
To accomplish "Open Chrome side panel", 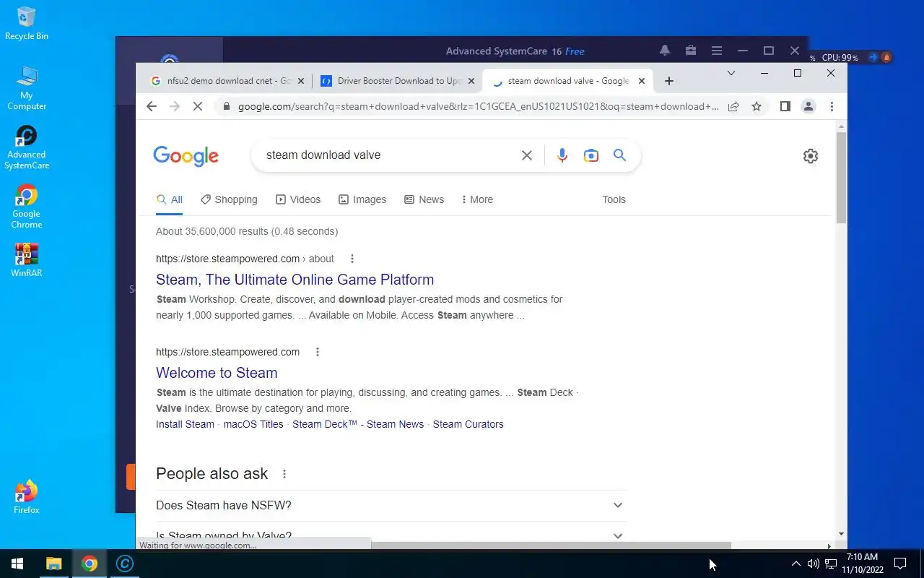I will pos(785,106).
